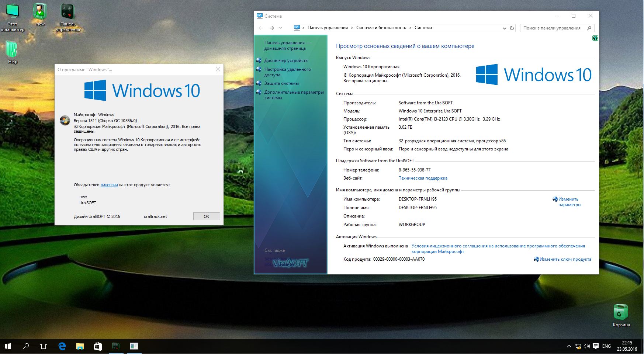The image size is (644, 354).
Task: Click OK in About Windows dialog
Action: (207, 216)
